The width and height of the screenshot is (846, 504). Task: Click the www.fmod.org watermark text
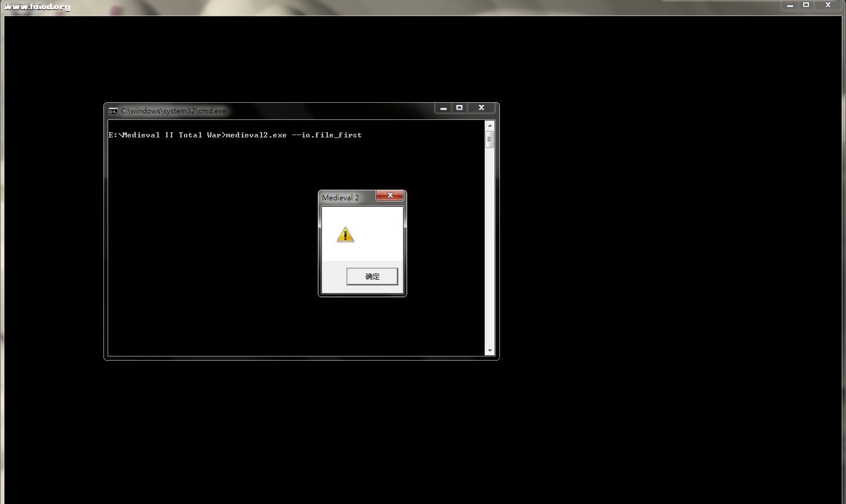coord(37,6)
